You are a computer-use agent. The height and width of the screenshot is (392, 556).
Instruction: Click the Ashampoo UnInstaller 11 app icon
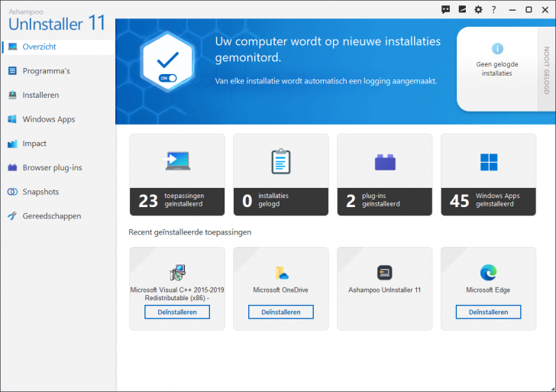coord(385,273)
